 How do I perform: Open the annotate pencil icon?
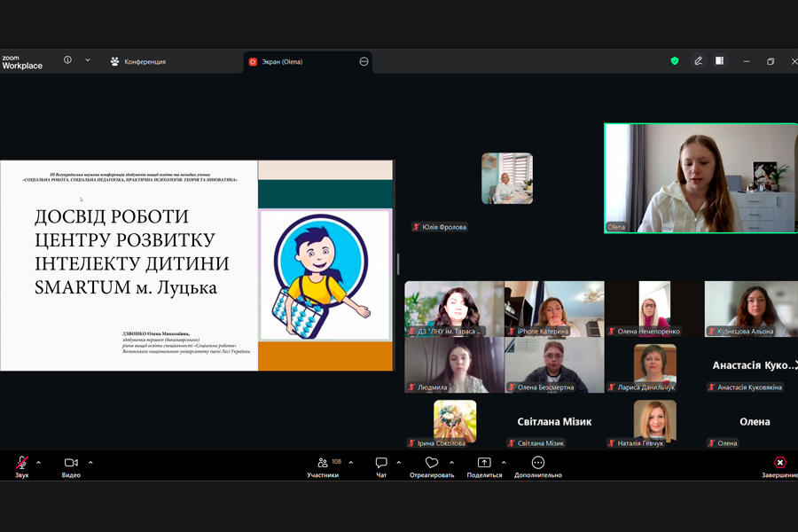point(699,61)
